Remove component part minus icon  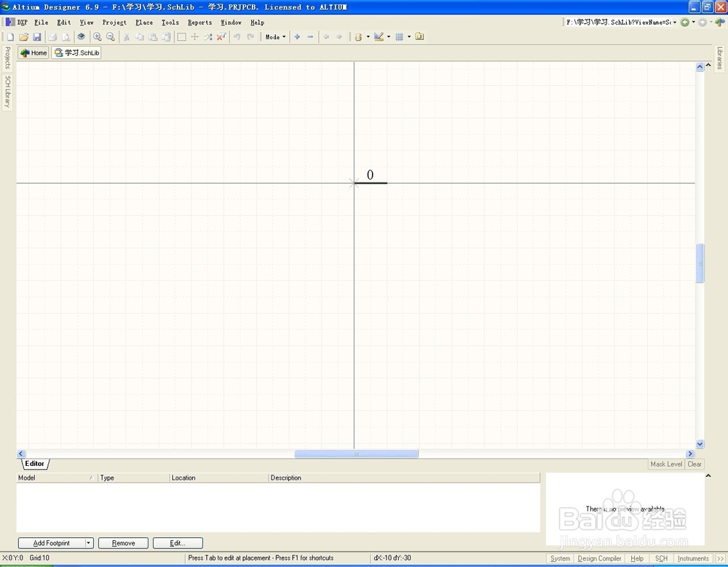310,36
